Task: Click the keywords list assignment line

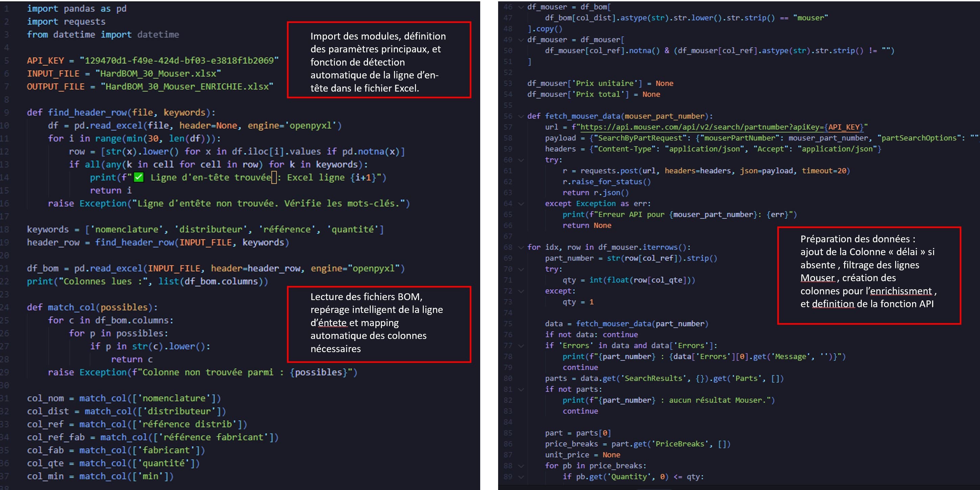Action: point(205,229)
